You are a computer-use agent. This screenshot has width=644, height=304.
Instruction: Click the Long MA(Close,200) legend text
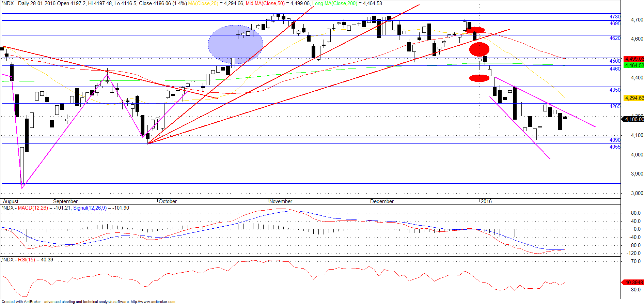coord(335,3)
